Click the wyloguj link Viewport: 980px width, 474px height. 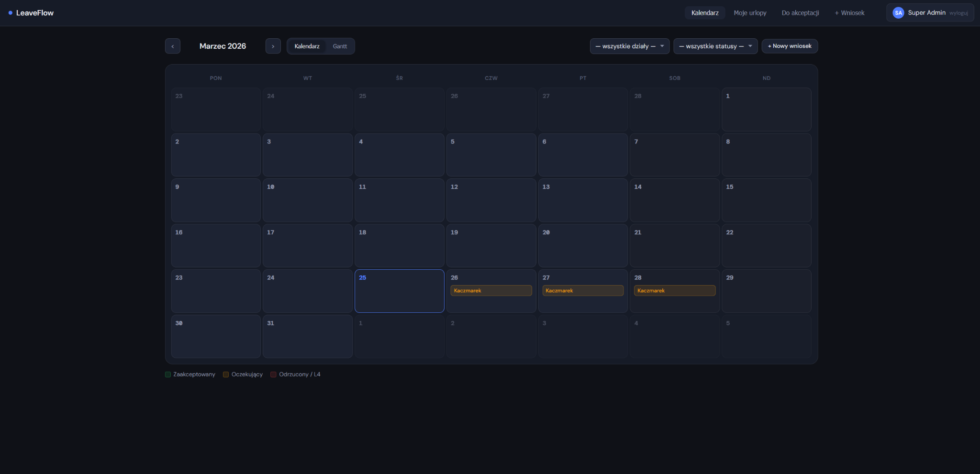(x=959, y=13)
